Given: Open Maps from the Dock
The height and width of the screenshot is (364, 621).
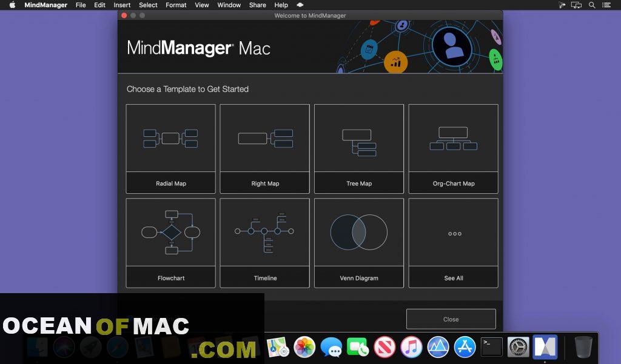Looking at the screenshot, I should pyautogui.click(x=277, y=347).
